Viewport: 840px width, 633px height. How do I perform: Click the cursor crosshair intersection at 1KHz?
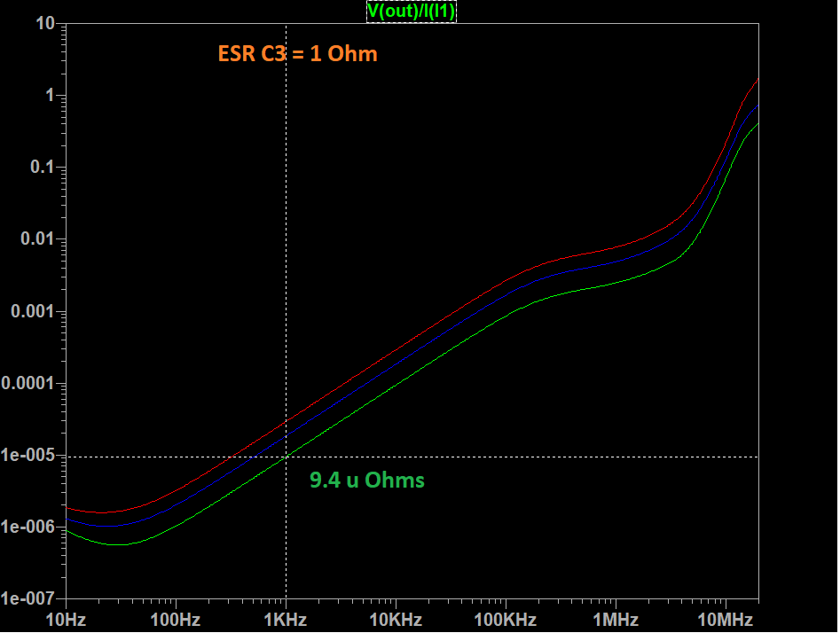click(x=287, y=457)
